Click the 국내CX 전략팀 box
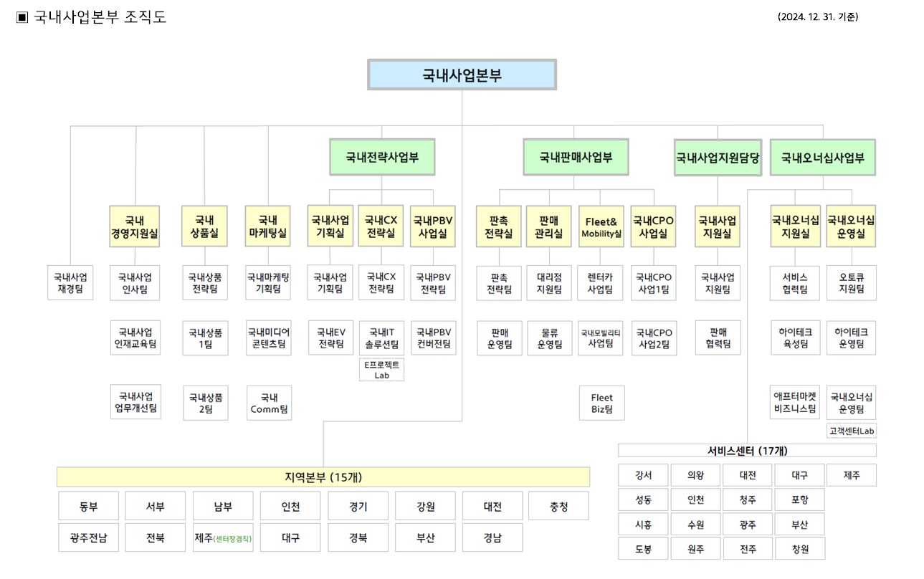This screenshot has height=579, width=924. [381, 283]
